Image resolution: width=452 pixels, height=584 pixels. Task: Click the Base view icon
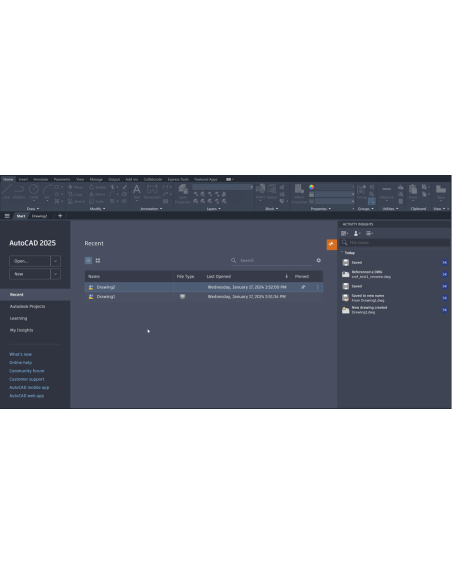[x=441, y=191]
